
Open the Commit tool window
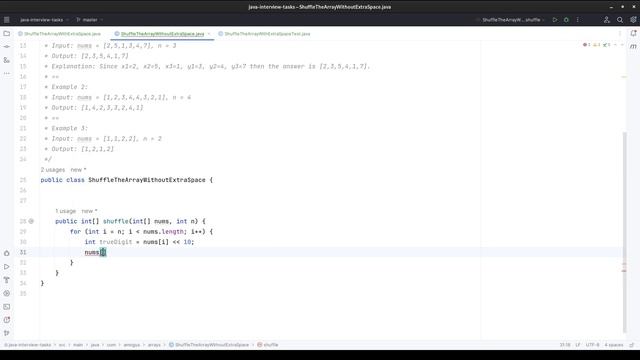7,47
